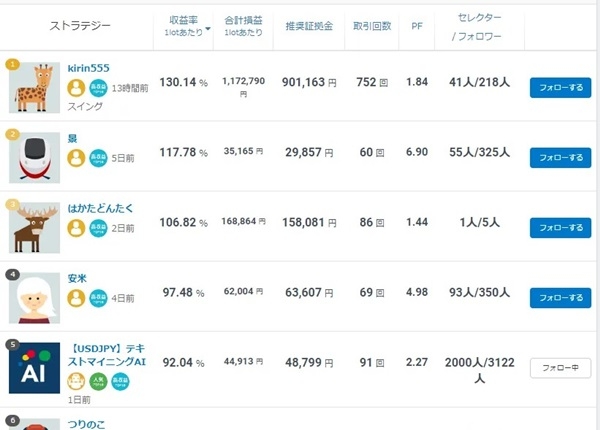Screen dimensions: 600x430
Task: Click the teal badge in テキストマイニングAI row
Action: point(120,381)
